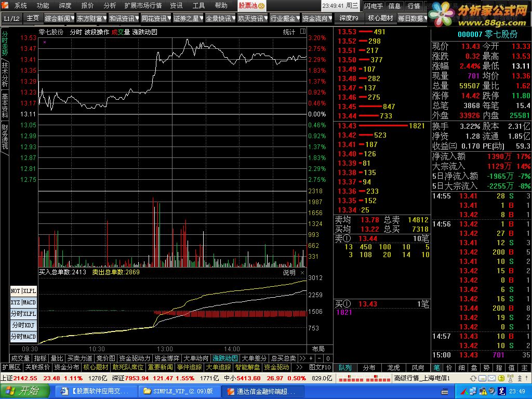Click the 股票池 tab in the title bar

[x=251, y=6]
